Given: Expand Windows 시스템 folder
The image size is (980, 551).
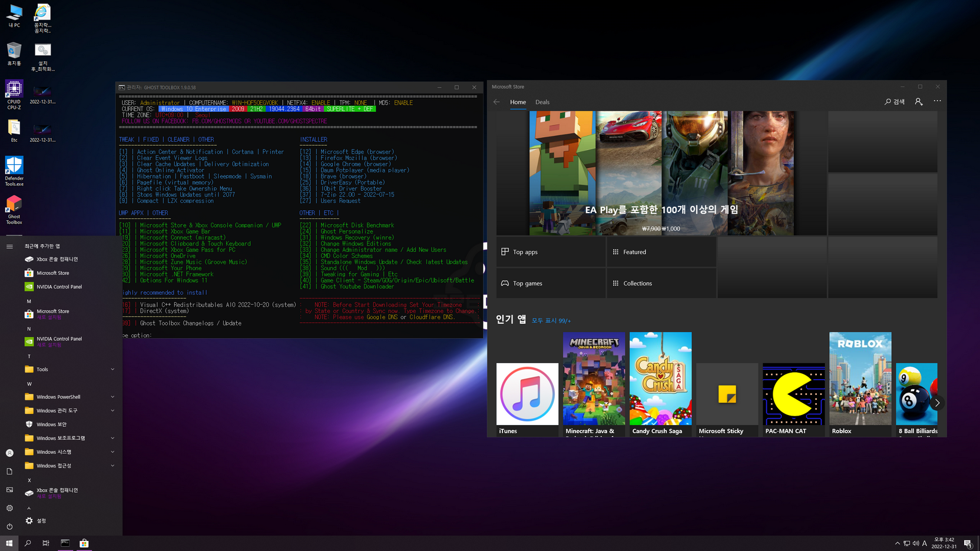Looking at the screenshot, I should pyautogui.click(x=71, y=452).
